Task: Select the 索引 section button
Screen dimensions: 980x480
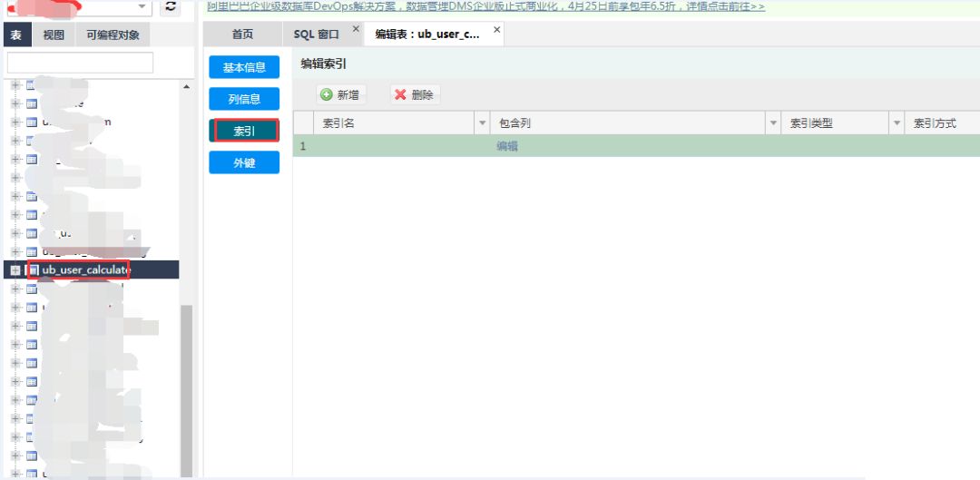Action: point(244,131)
